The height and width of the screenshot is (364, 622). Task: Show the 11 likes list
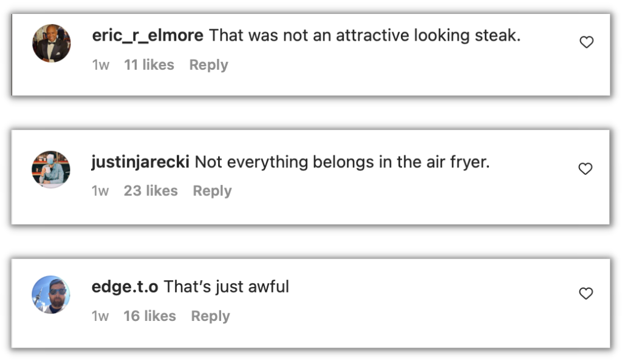(x=149, y=65)
